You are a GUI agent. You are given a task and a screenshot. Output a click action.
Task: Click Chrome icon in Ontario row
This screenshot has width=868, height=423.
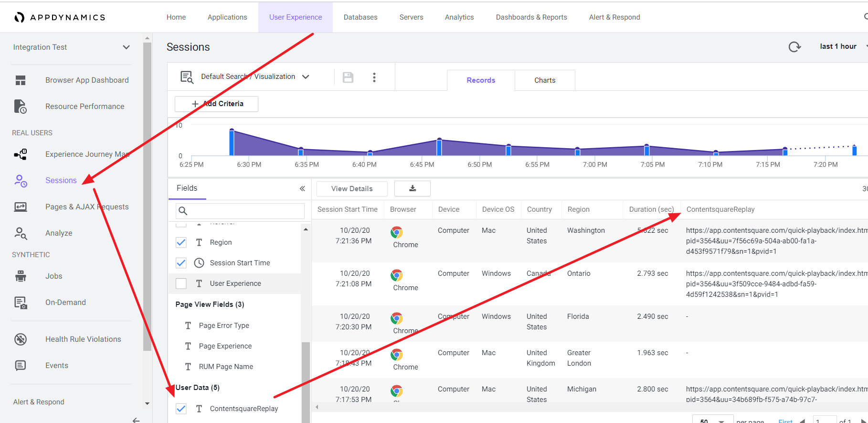[x=396, y=275]
